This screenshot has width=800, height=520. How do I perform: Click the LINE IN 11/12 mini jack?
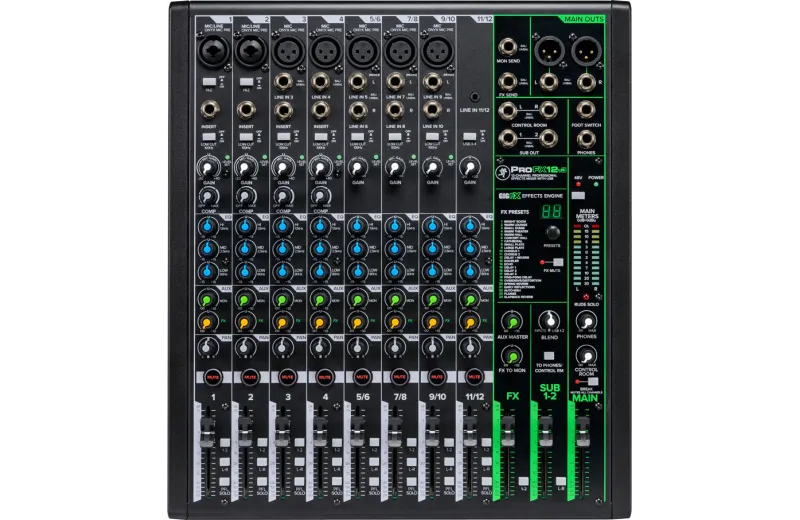click(475, 97)
